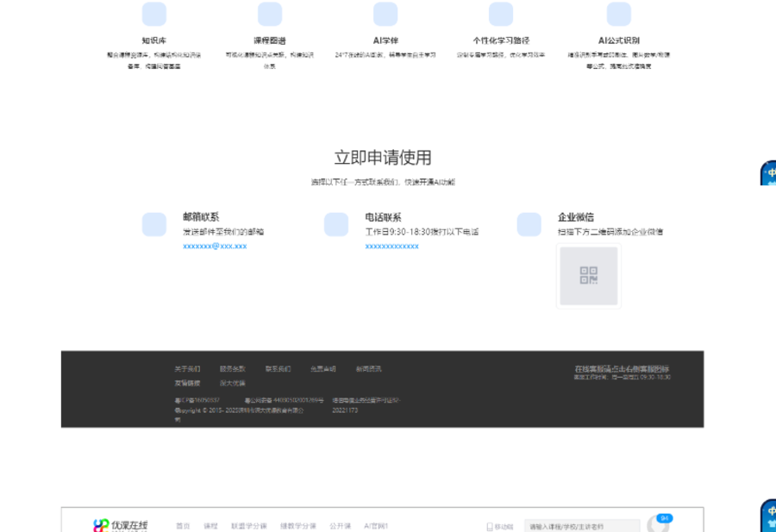
Task: Open the enterprise WeChat QR code image
Action: click(588, 276)
